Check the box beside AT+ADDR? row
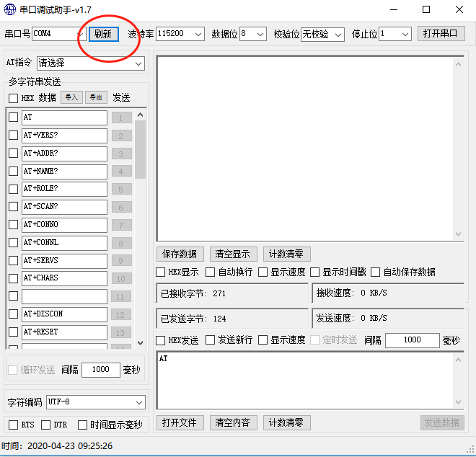 pos(14,154)
